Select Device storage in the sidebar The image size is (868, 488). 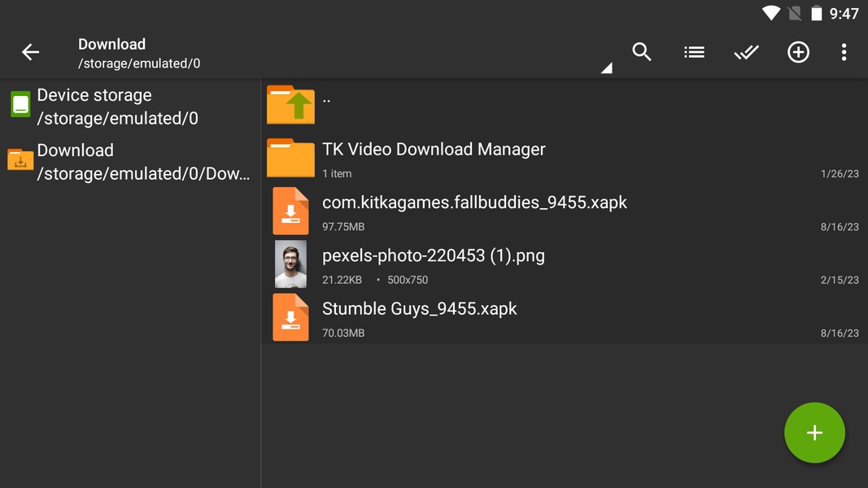[118, 107]
